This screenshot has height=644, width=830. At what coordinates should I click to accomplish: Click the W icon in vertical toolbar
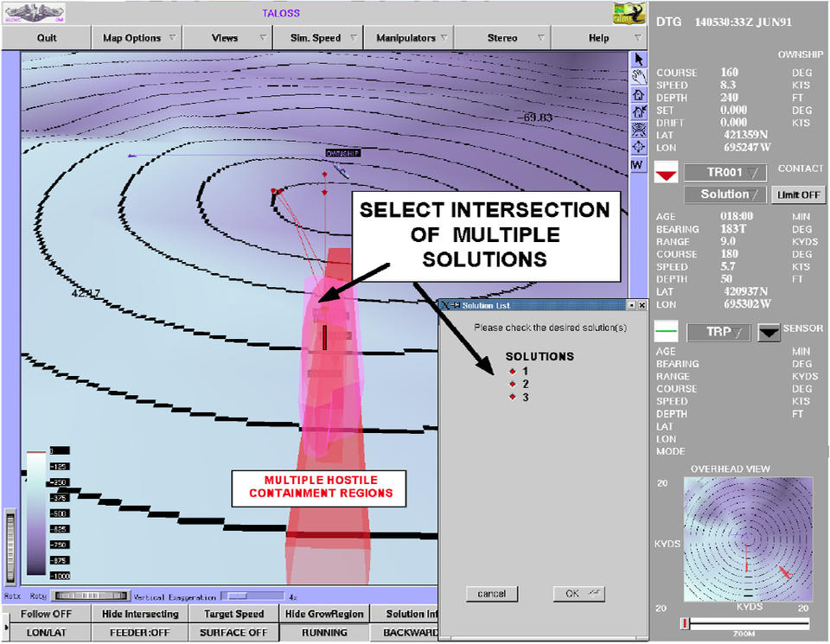click(637, 164)
